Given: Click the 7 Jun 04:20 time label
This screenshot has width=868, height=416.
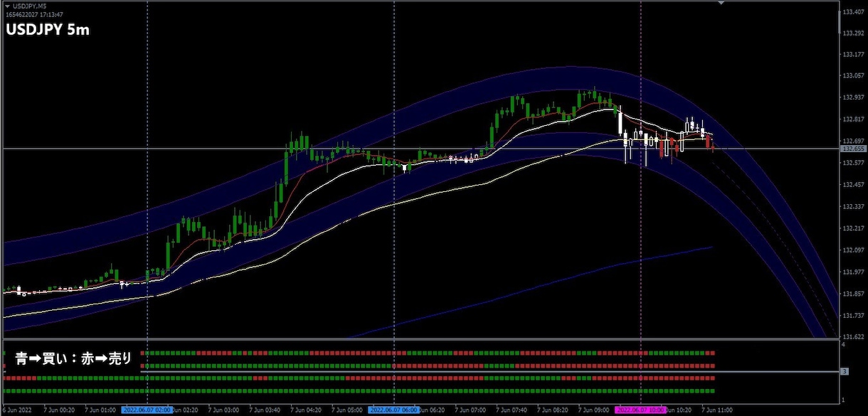Looking at the screenshot, I should pyautogui.click(x=306, y=410).
